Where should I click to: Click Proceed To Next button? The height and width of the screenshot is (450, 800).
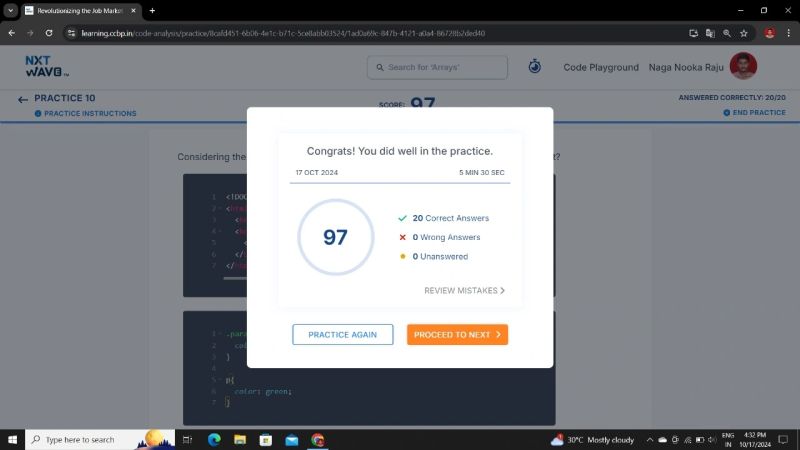pos(457,335)
